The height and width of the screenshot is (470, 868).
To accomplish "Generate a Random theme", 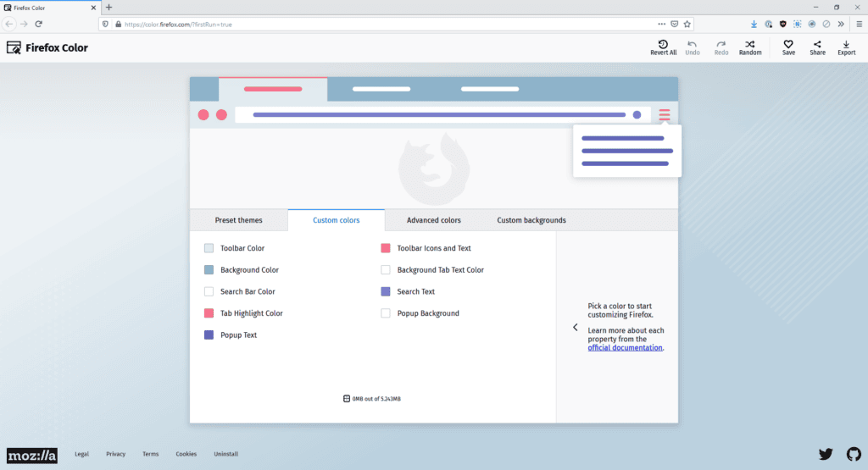I will 750,47.
